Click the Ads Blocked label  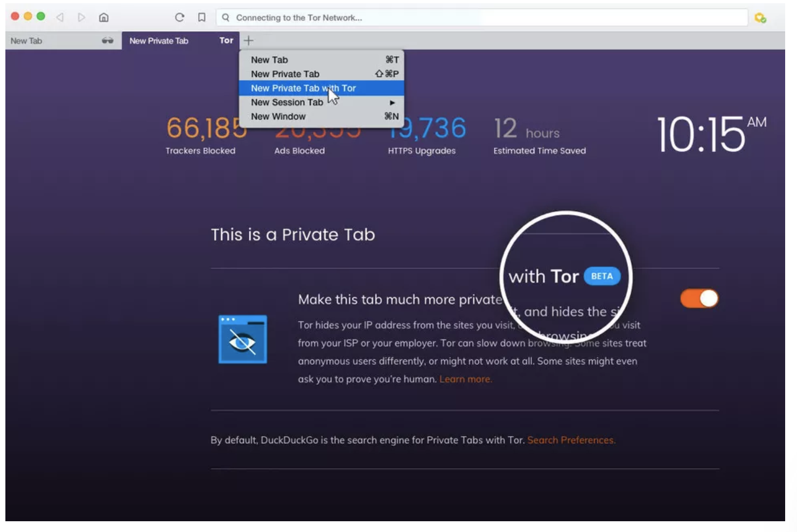pos(299,151)
